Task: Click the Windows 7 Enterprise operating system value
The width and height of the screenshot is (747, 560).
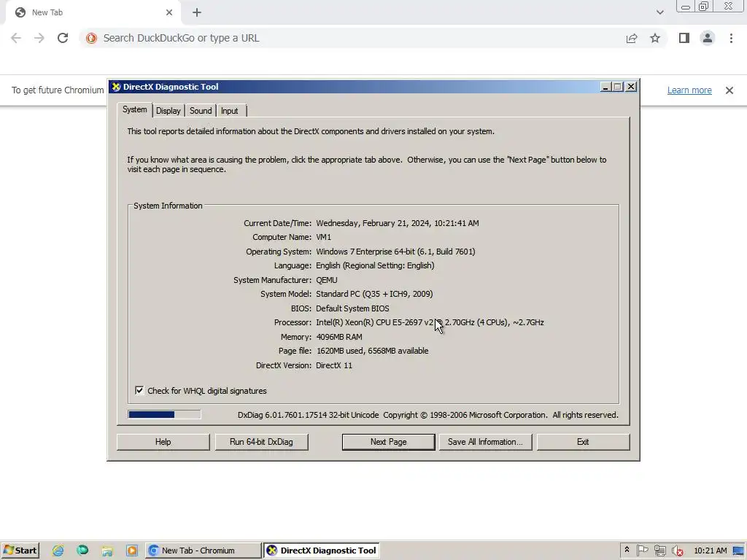Action: point(395,252)
